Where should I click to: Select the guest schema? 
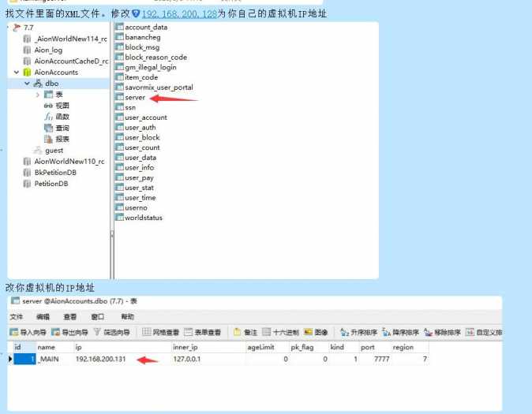48,150
